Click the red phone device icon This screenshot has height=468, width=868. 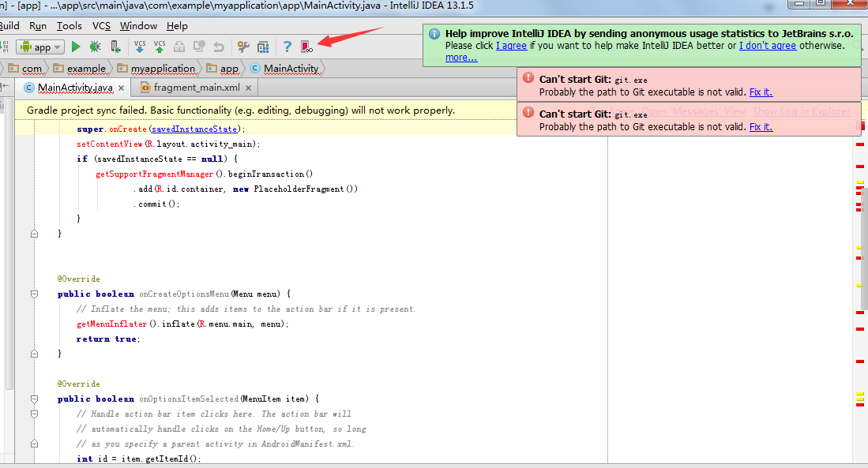[306, 47]
